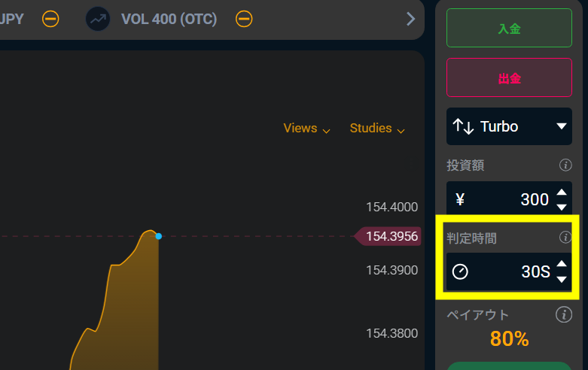The width and height of the screenshot is (588, 370).
Task: Remove VOL 400 (OTC) tab with minus icon
Action: 244,19
